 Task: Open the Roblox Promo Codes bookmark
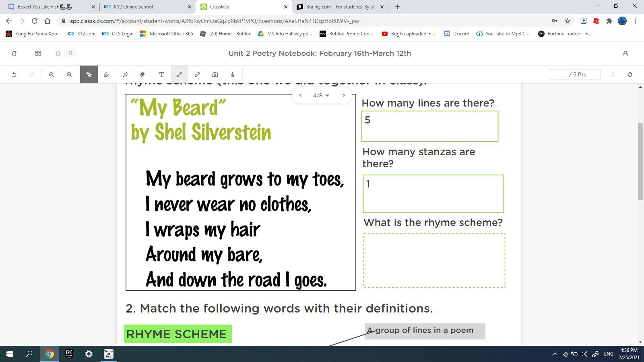[x=347, y=34]
